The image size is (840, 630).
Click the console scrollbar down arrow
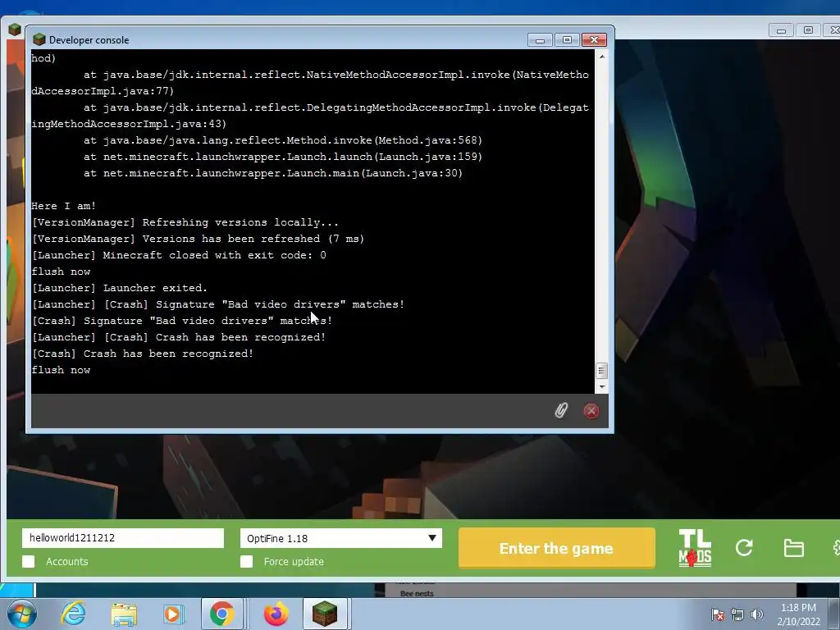(602, 386)
